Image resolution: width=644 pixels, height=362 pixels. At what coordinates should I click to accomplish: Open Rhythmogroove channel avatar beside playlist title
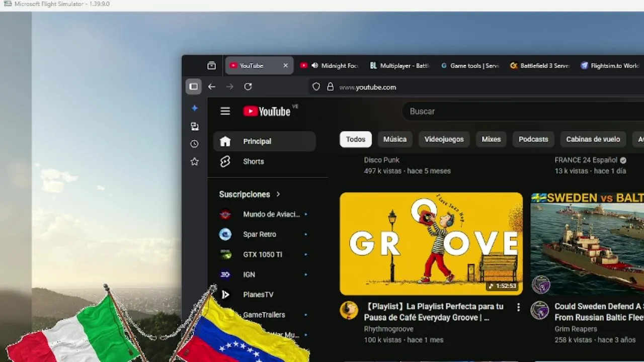point(349,310)
